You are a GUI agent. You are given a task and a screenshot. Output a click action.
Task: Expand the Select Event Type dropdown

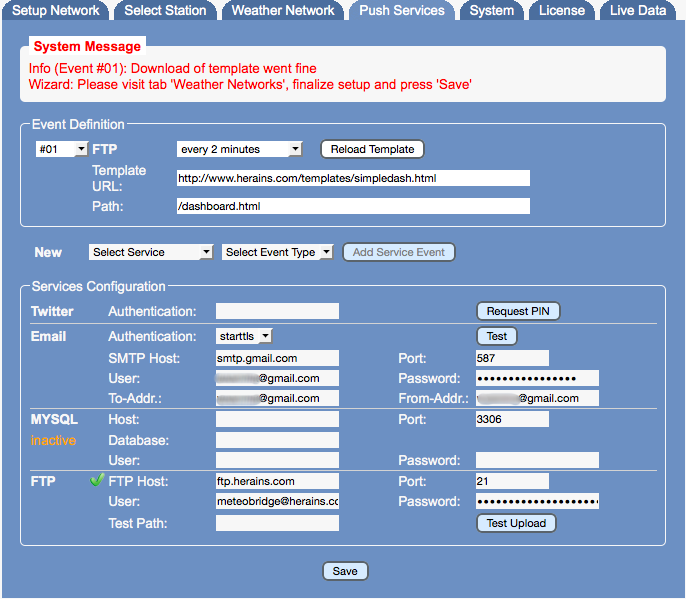(x=277, y=252)
